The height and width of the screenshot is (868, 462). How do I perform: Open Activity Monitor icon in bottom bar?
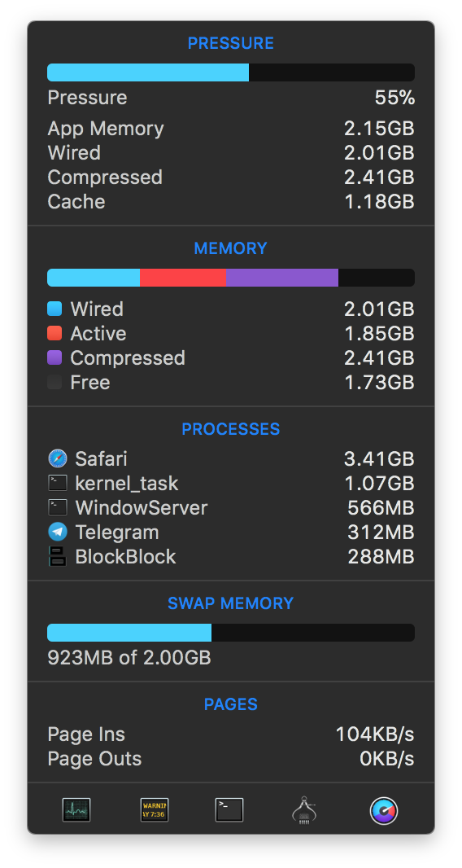[x=76, y=810]
